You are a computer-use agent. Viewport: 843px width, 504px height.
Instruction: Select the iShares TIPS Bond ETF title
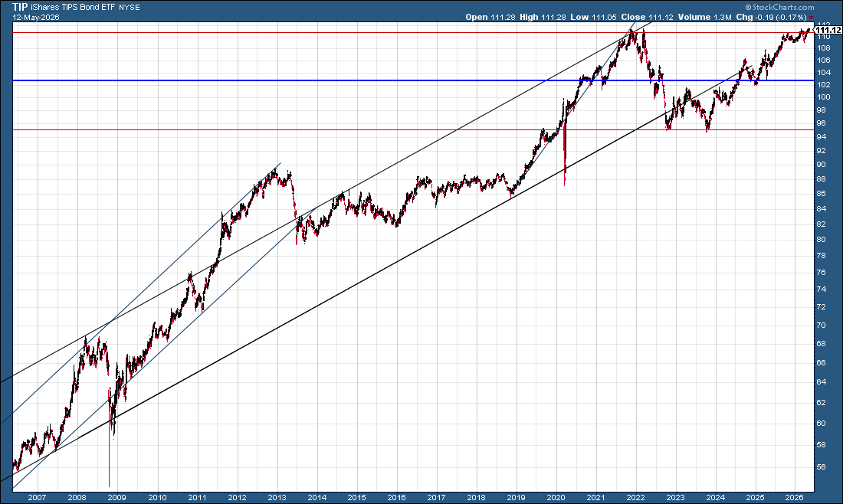click(73, 8)
